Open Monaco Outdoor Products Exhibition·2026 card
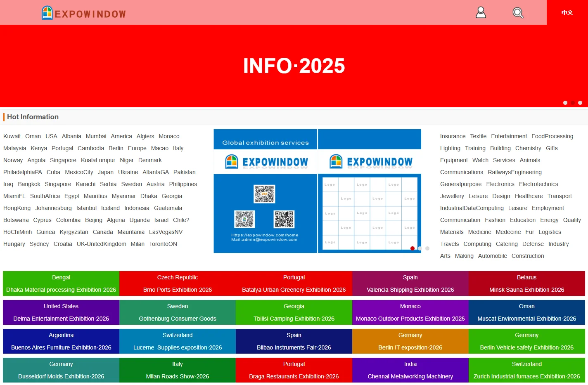 point(410,312)
